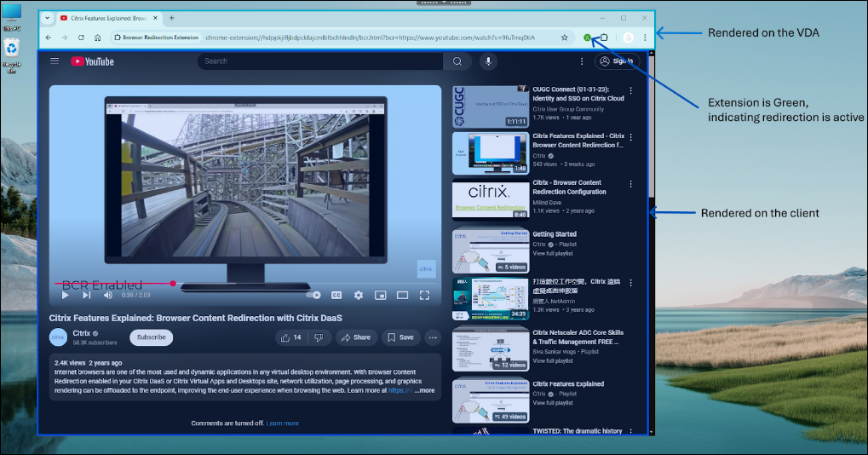This screenshot has height=455, width=868.
Task: Open more actions menu beside Save button
Action: (x=432, y=337)
